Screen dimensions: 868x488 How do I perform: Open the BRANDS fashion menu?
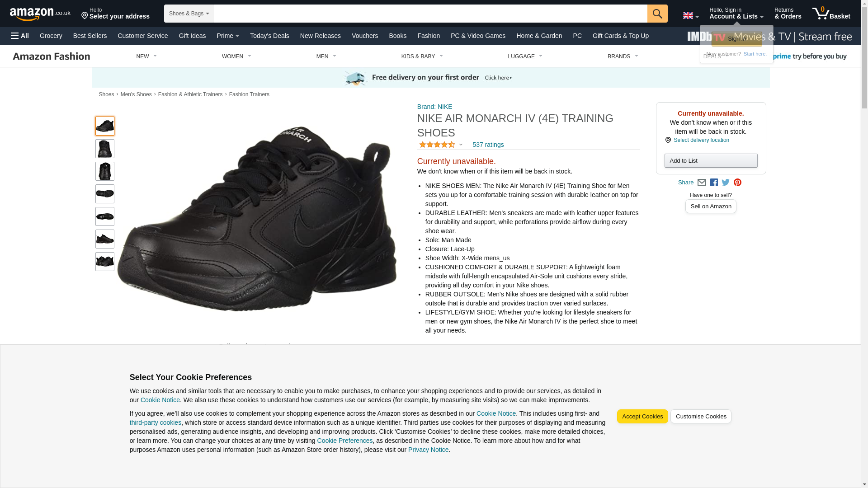(623, 56)
